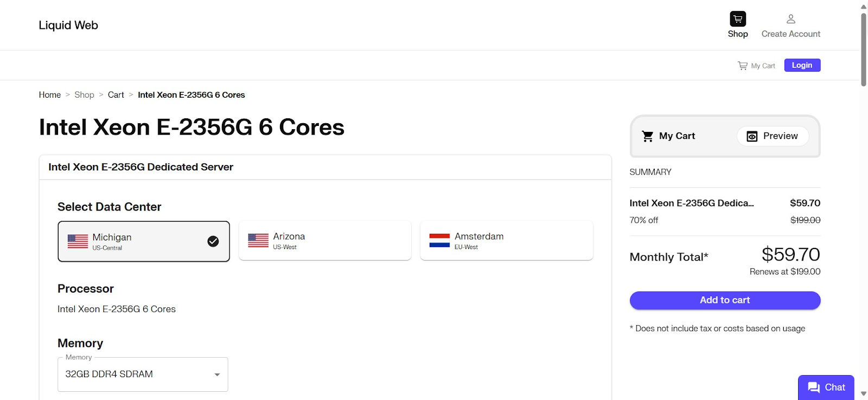Image resolution: width=868 pixels, height=400 pixels.
Task: Select the Michigan US-Central data center
Action: coord(144,242)
